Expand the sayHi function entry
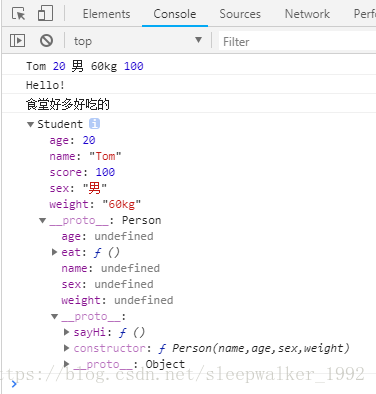This screenshot has height=394, width=376. pyautogui.click(x=66, y=332)
